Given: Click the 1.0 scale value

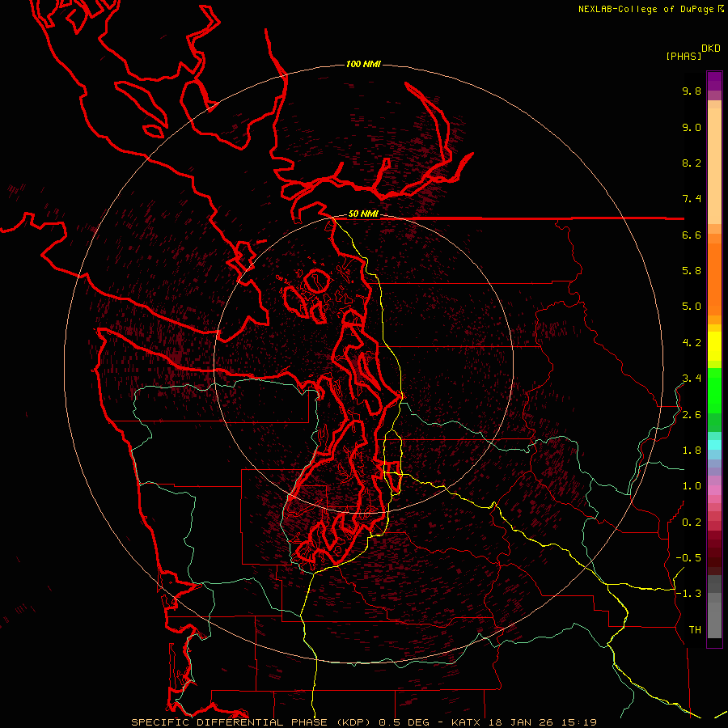Looking at the screenshot, I should point(692,486).
